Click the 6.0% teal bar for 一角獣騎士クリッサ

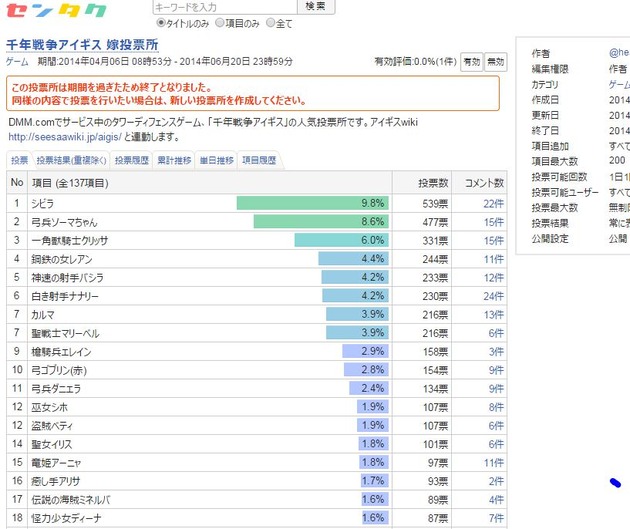[342, 240]
